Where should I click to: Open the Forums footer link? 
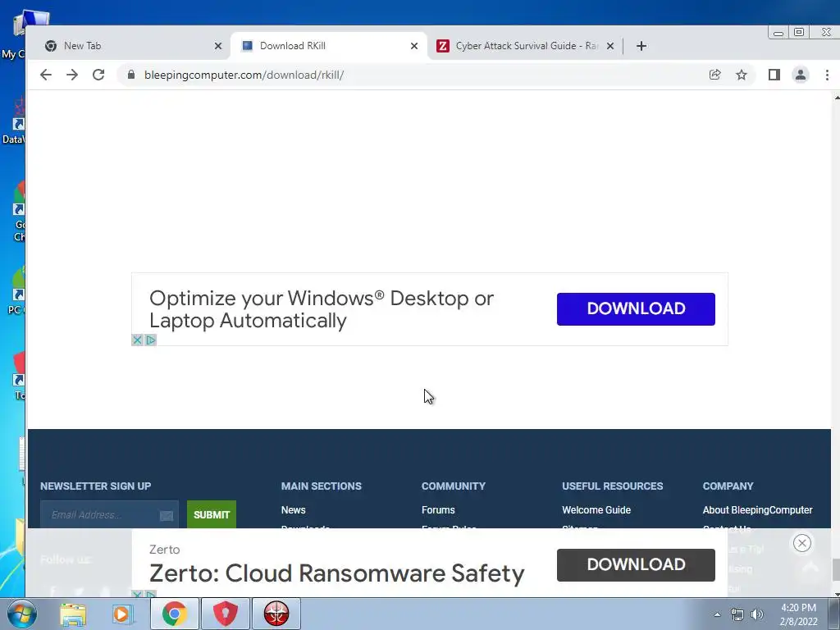[438, 510]
